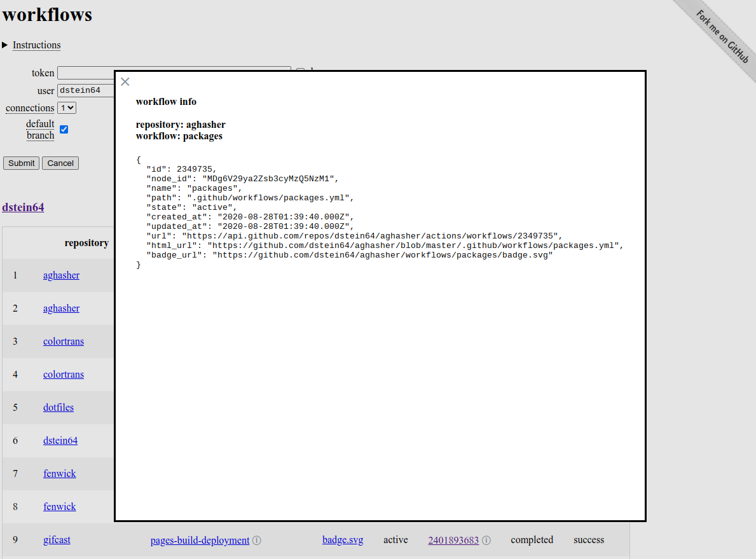Open the aghasher repository in row 1

[x=61, y=275]
